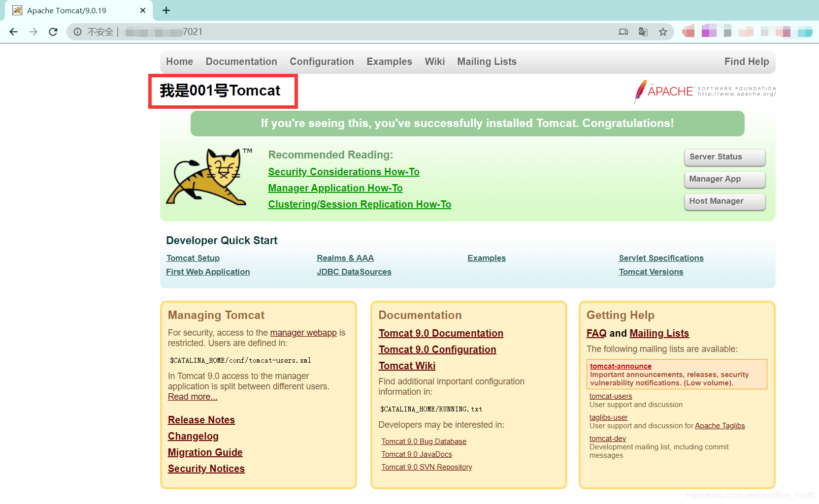Open the Changelog link
This screenshot has width=819, height=504.
(x=193, y=436)
